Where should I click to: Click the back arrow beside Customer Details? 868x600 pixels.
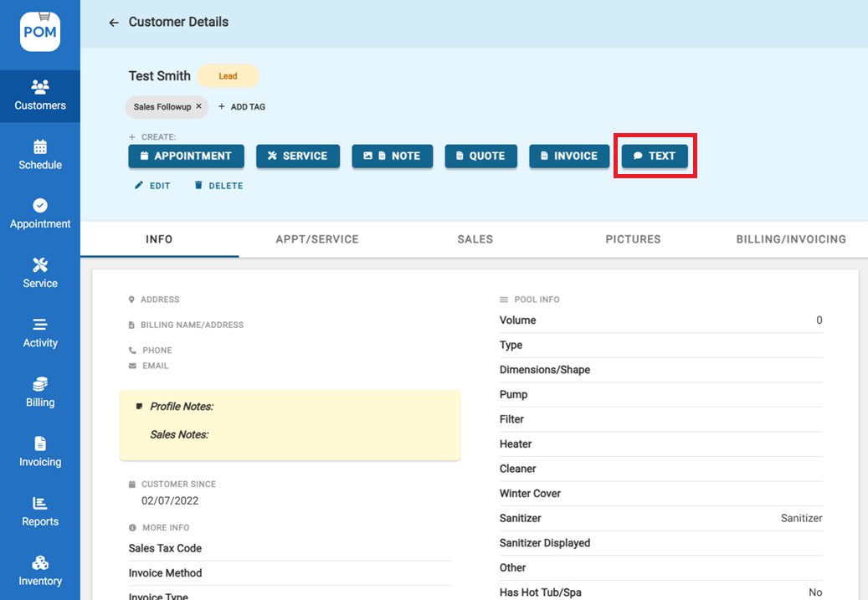pyautogui.click(x=114, y=23)
